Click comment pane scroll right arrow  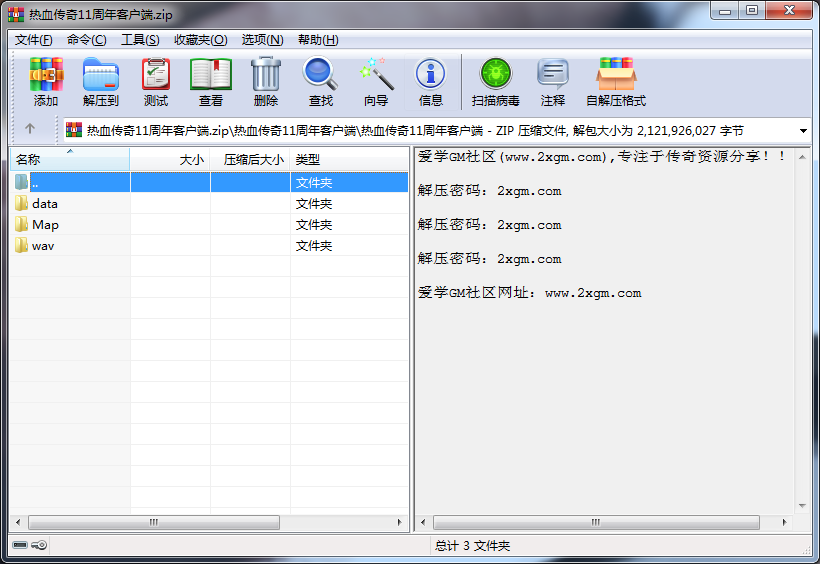coord(784,522)
